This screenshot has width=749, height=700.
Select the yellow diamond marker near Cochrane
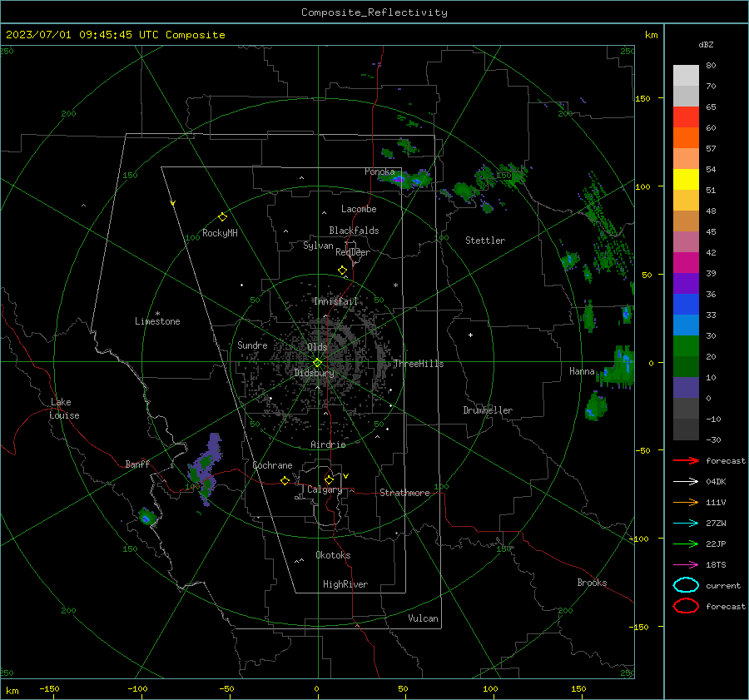pos(285,480)
